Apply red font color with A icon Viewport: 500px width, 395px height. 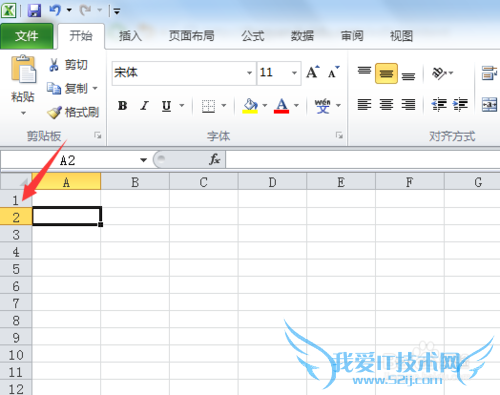[x=282, y=106]
